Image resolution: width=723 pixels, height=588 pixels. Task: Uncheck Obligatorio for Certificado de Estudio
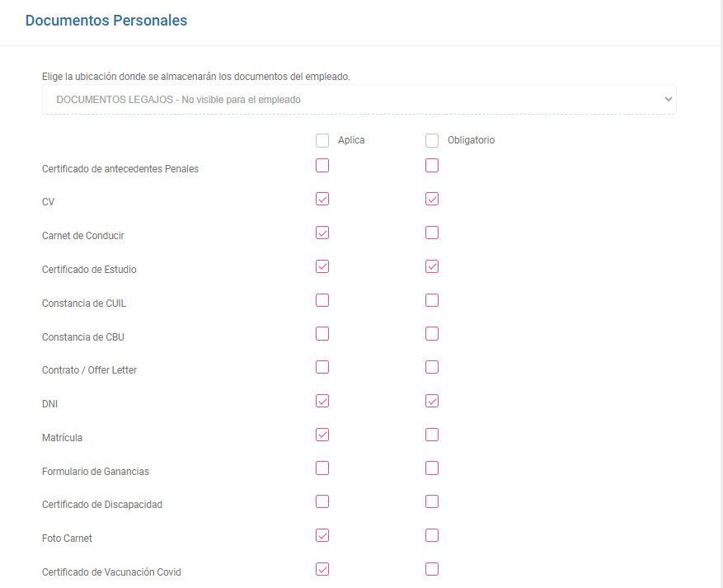pyautogui.click(x=432, y=266)
